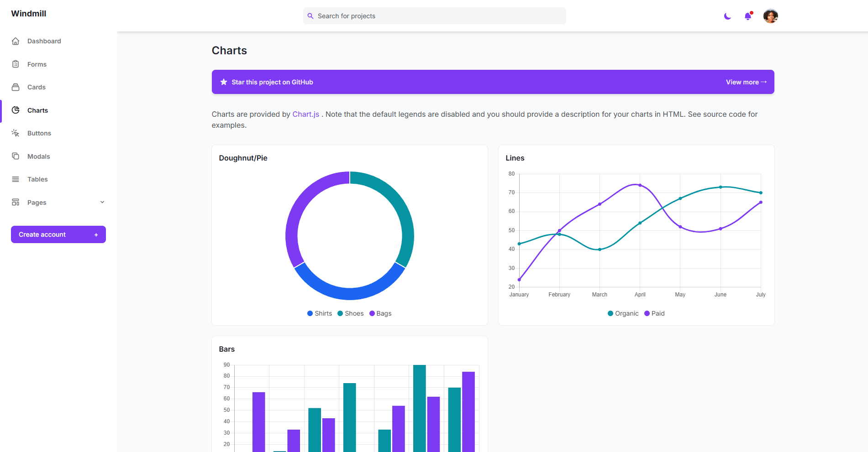Click View more in the banner
The image size is (868, 452).
pos(746,82)
